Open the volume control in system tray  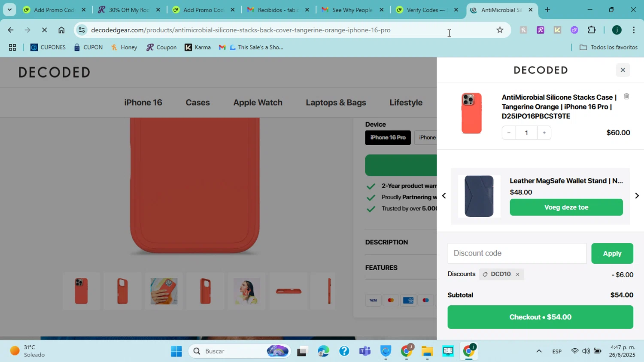click(586, 351)
